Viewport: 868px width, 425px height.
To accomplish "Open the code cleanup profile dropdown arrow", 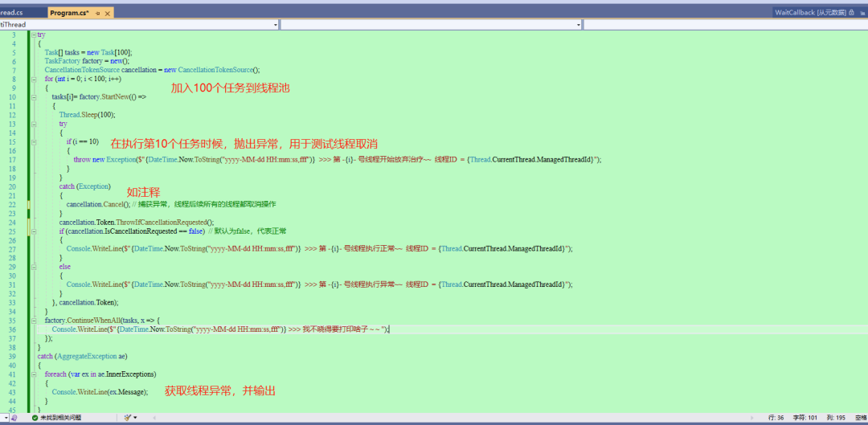I will point(135,417).
